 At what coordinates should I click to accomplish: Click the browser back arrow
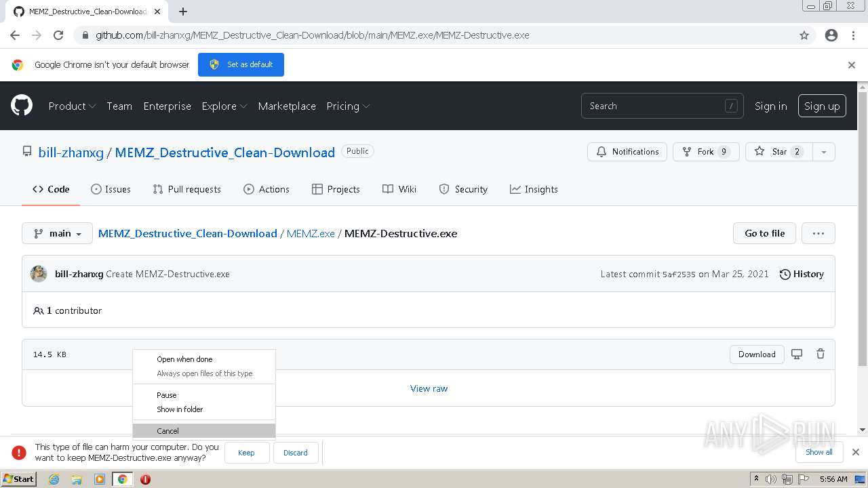[15, 35]
